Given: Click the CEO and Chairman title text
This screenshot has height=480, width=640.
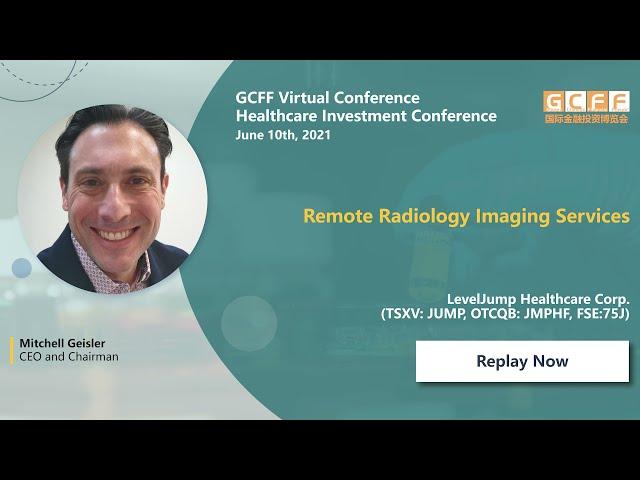Looking at the screenshot, I should pyautogui.click(x=69, y=357).
